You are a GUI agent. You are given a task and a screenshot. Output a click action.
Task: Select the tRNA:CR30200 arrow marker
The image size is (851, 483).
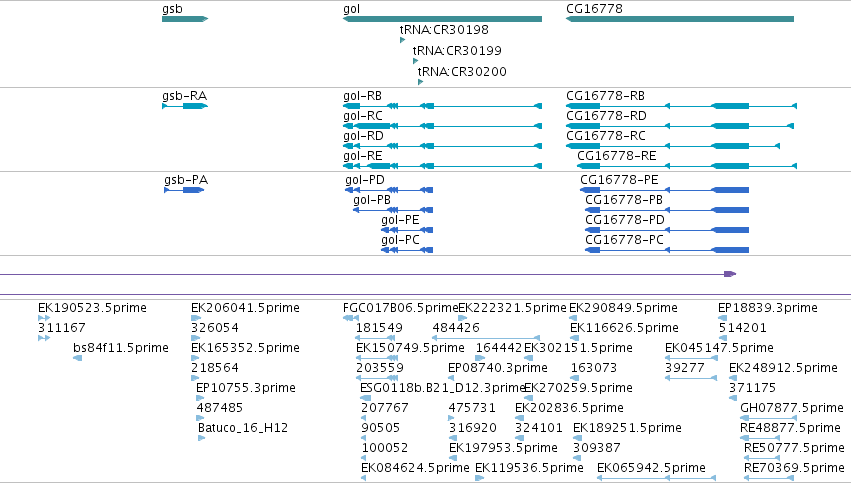coord(421,82)
